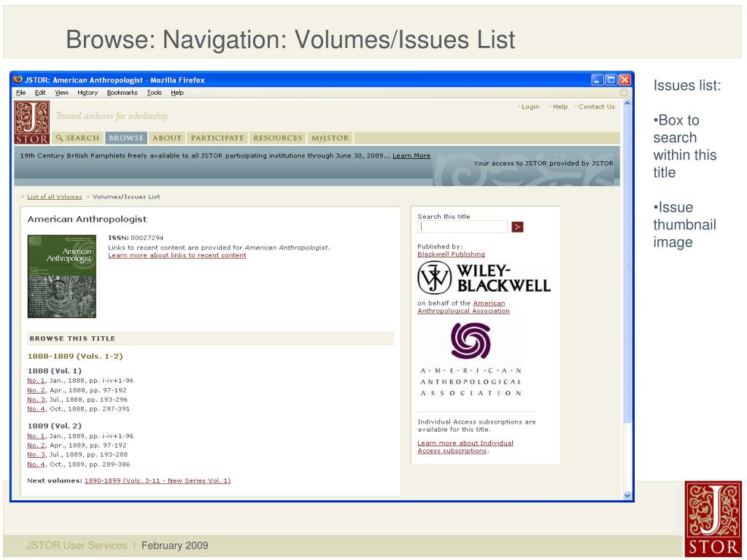Screen dimensions: 747x560
Task: Open American Anthropological Association link
Action: point(463,307)
